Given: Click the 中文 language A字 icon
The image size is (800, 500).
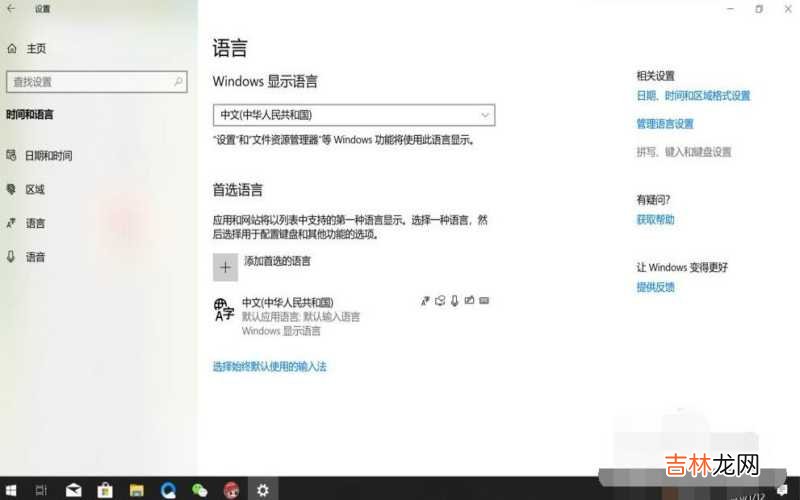Looking at the screenshot, I should point(224,309).
